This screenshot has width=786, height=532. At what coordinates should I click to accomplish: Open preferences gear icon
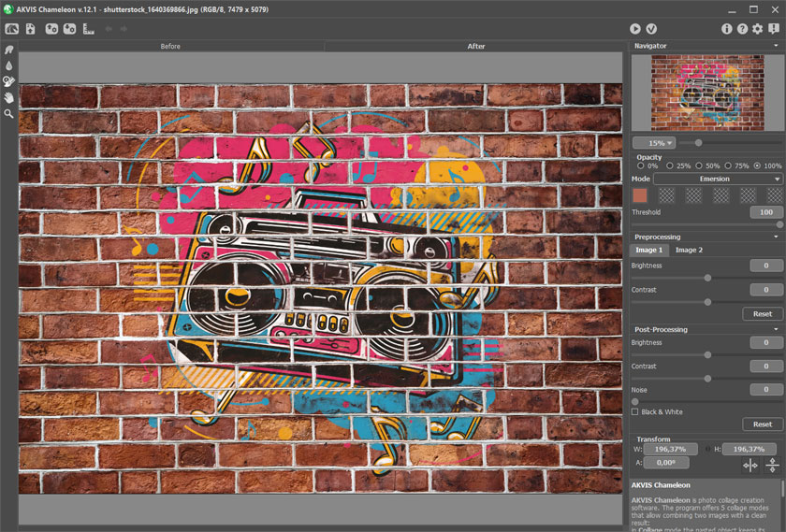point(757,29)
